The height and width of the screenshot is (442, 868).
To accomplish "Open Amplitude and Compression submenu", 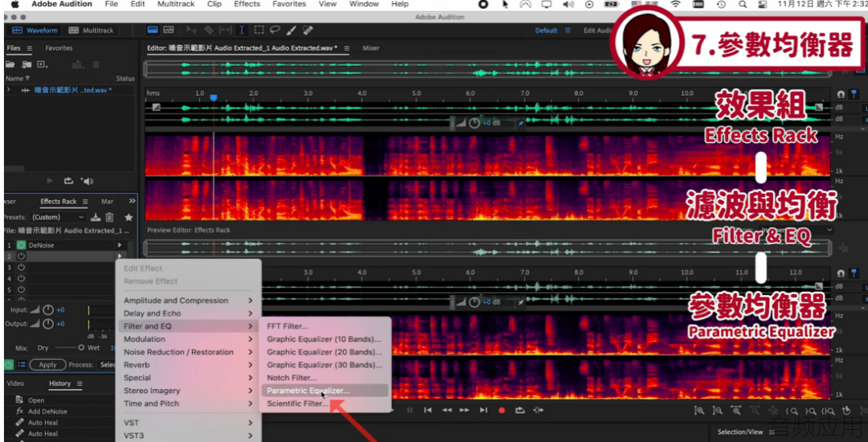I will point(188,301).
